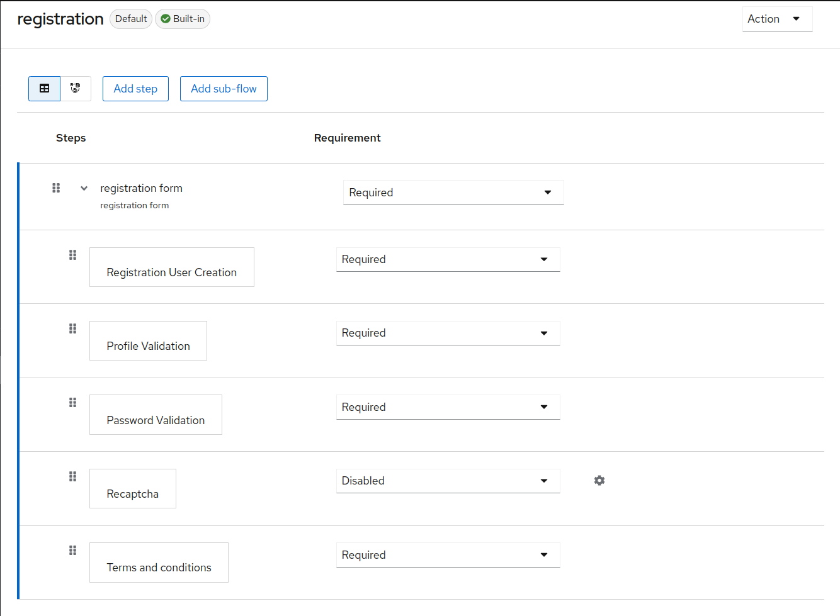Open the Registration User Creation requirement dropdown
The height and width of the screenshot is (616, 840).
coord(448,259)
